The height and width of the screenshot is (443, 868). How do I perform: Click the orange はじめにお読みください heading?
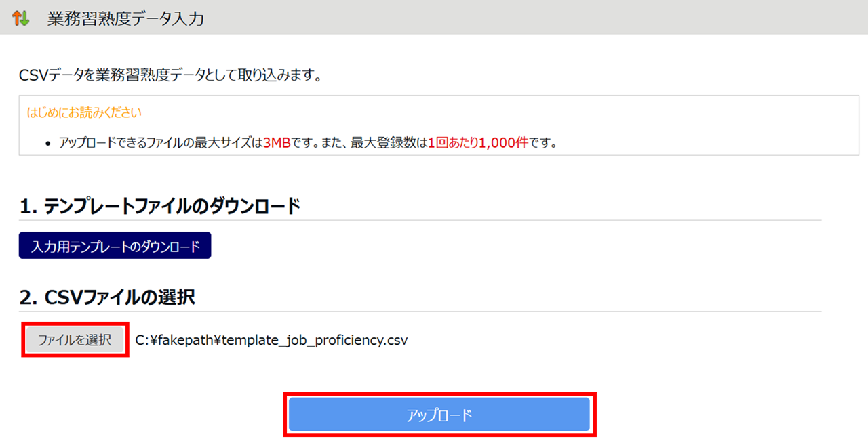point(84,112)
